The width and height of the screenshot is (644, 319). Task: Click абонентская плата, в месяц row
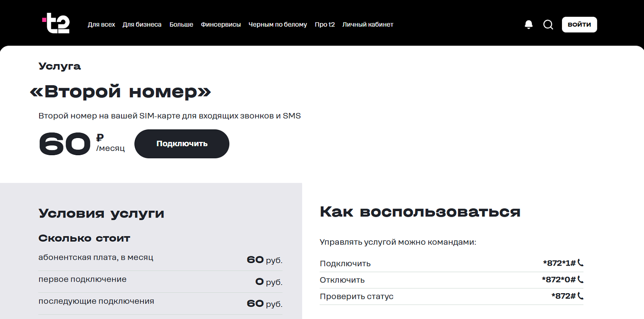(x=161, y=259)
